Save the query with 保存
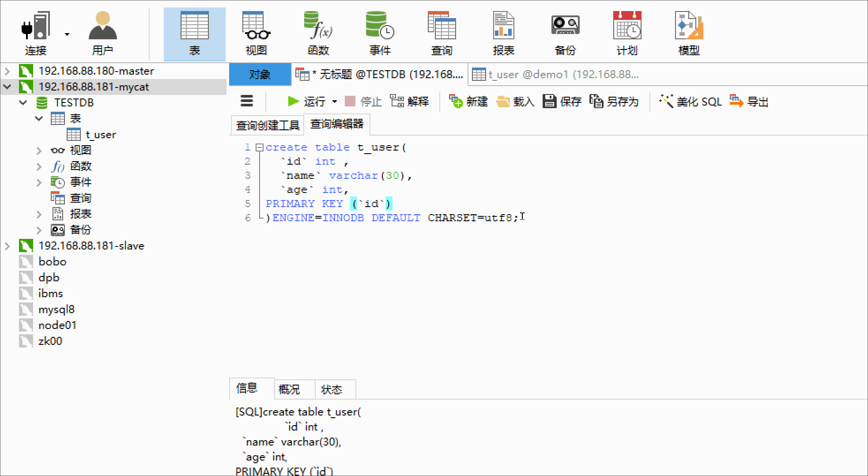Image resolution: width=868 pixels, height=476 pixels. (562, 102)
